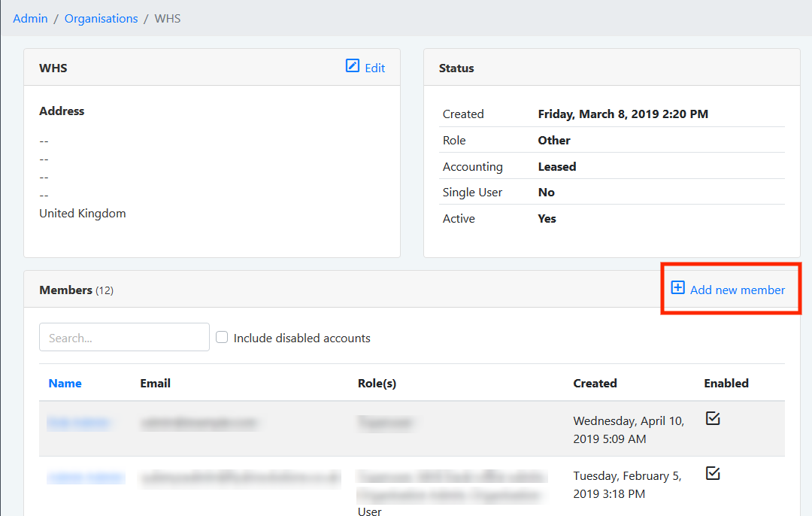Screen dimensions: 812x516
Task: Sort members by Name column header
Action: [x=65, y=383]
